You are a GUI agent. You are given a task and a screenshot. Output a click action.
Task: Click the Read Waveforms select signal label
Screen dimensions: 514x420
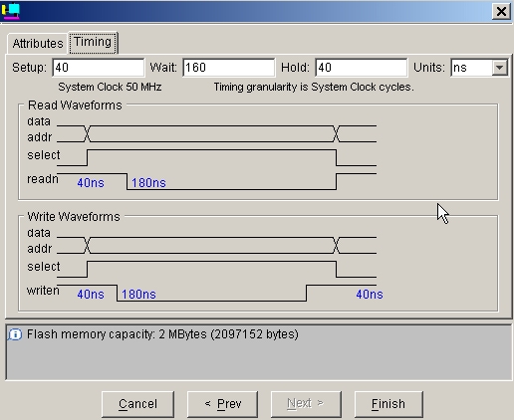click(44, 155)
